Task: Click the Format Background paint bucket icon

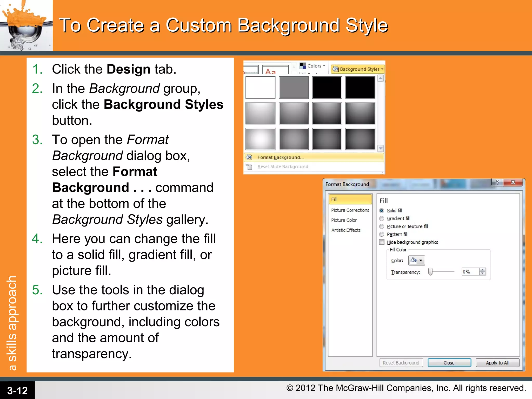Action: point(249,157)
